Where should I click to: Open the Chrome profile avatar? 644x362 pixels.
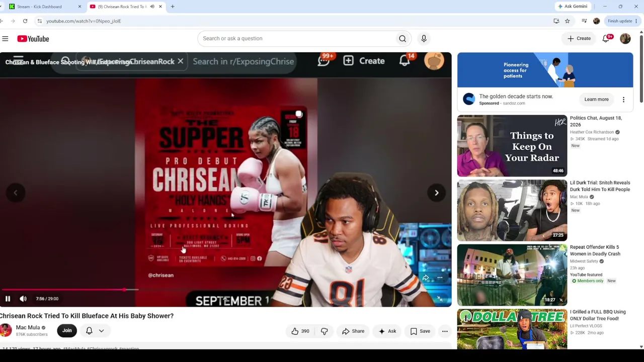click(x=596, y=21)
